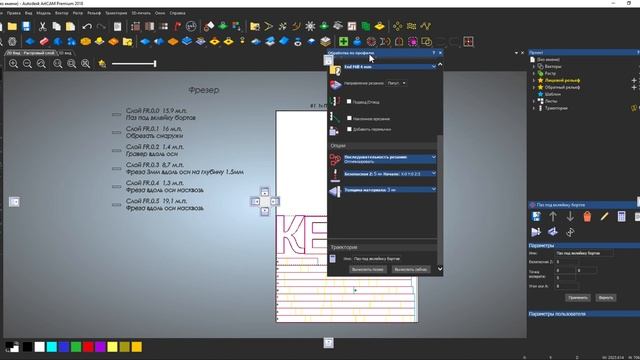Toggle the Наклонное врезание checkbox
This screenshot has width=640, height=360.
[349, 118]
